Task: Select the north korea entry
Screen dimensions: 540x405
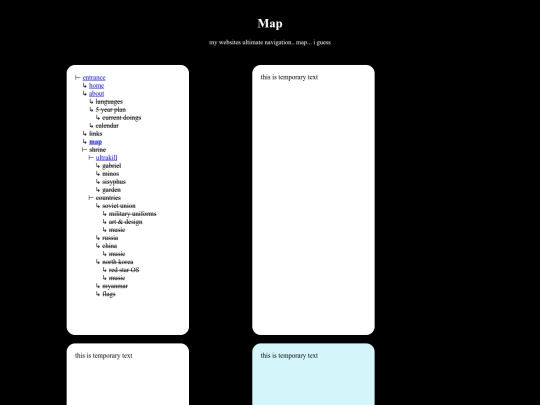Action: pos(118,262)
